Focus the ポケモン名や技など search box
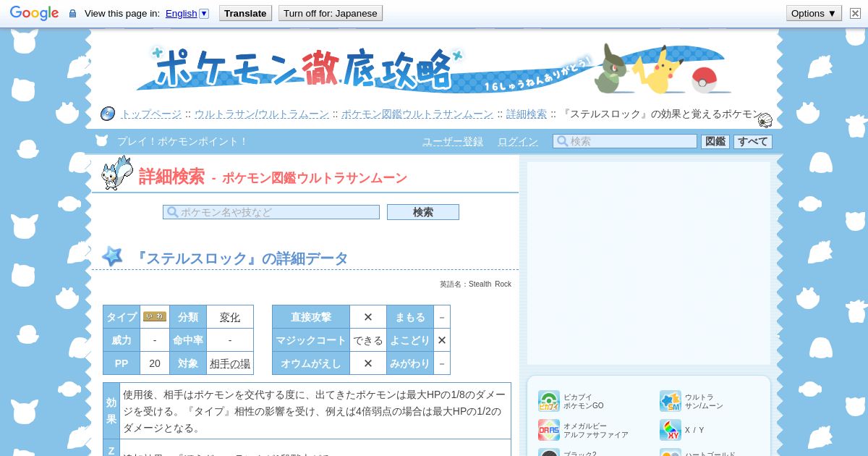 271,212
